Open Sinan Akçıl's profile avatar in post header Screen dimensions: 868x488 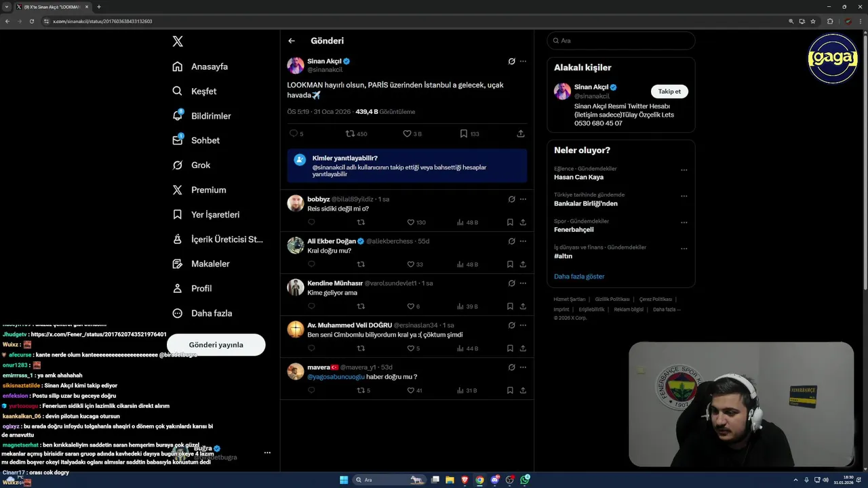tap(296, 66)
